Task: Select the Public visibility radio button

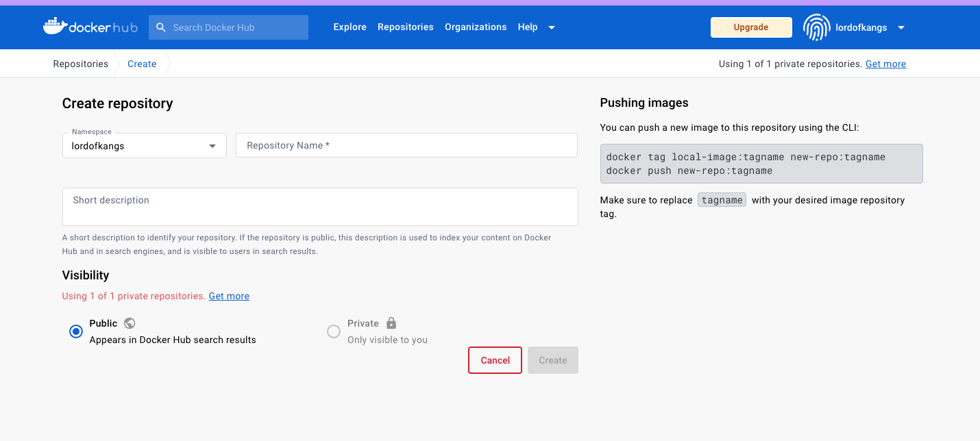Action: click(76, 331)
